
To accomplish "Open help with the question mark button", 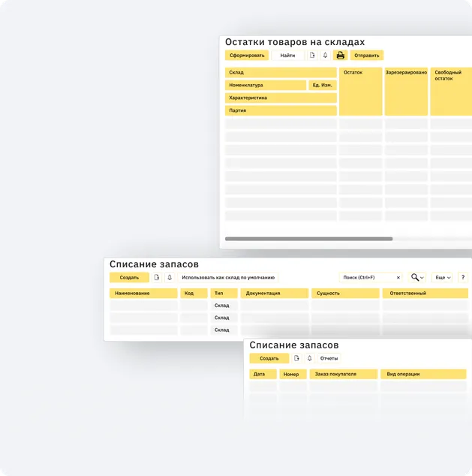I will tap(462, 278).
